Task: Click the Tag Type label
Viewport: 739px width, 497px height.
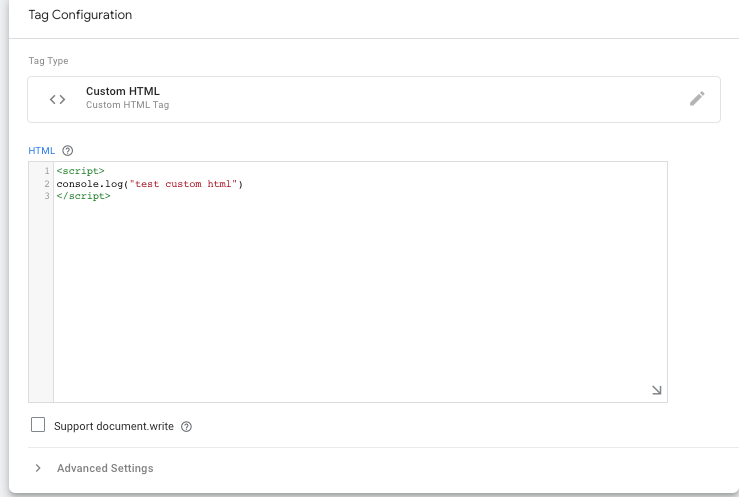Action: pyautogui.click(x=48, y=61)
